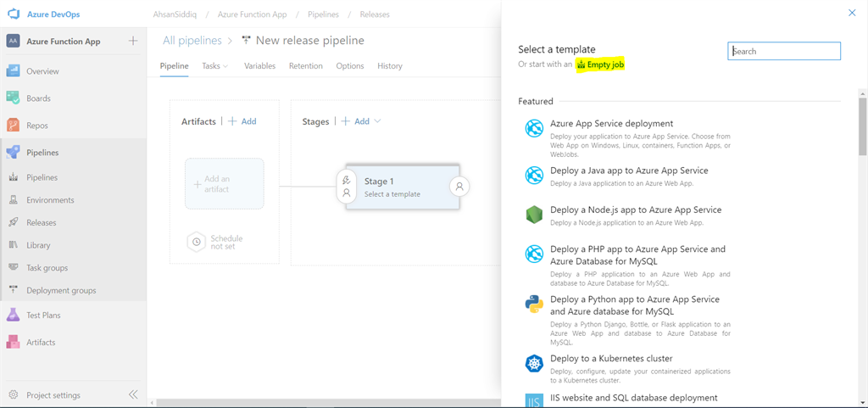Image resolution: width=868 pixels, height=408 pixels.
Task: Switch to the Options tab
Action: (350, 66)
